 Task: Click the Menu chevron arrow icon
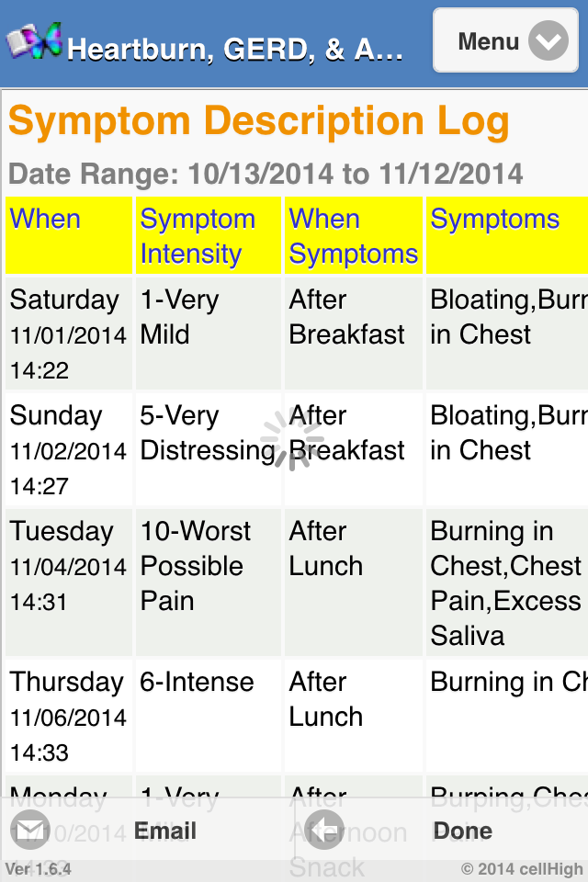coord(548,41)
